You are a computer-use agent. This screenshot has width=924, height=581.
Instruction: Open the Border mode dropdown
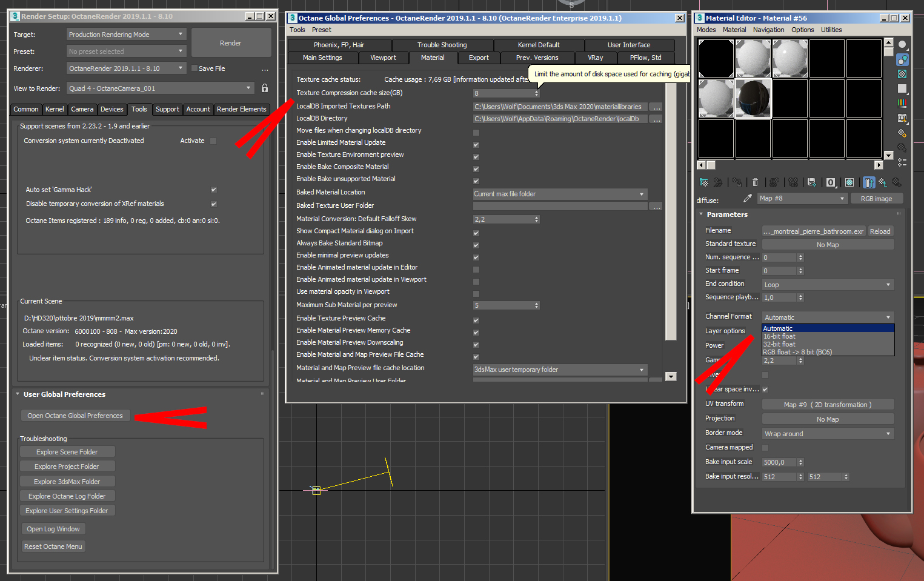coord(828,434)
